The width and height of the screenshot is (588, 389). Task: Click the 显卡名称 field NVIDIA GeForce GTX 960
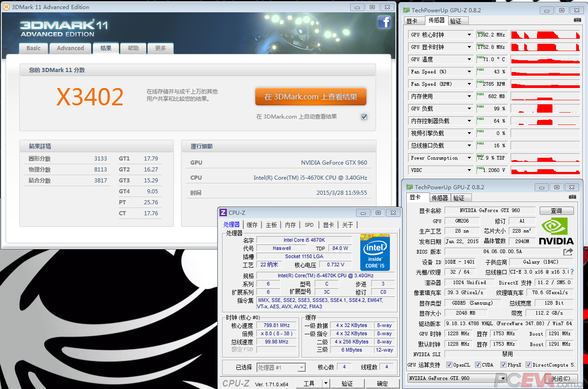point(490,210)
